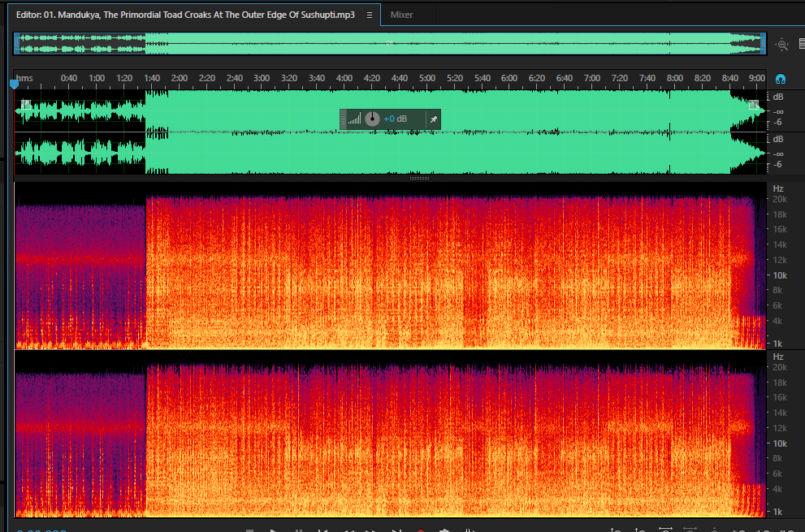
Task: Click 7:00 on the time ruler
Action: 592,78
